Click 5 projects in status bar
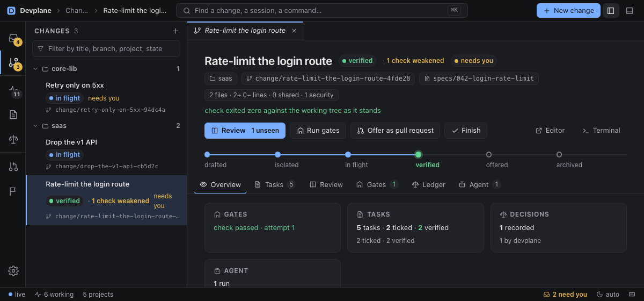The height and width of the screenshot is (301, 644). (98, 295)
